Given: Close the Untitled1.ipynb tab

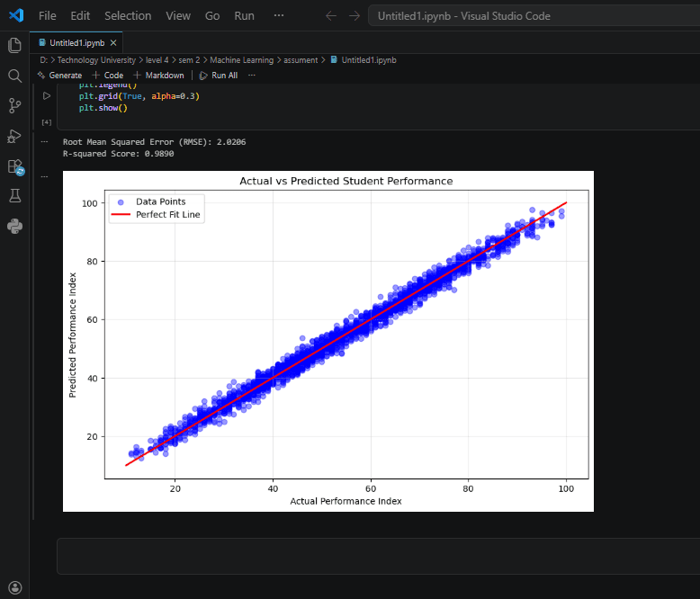Looking at the screenshot, I should 113,43.
